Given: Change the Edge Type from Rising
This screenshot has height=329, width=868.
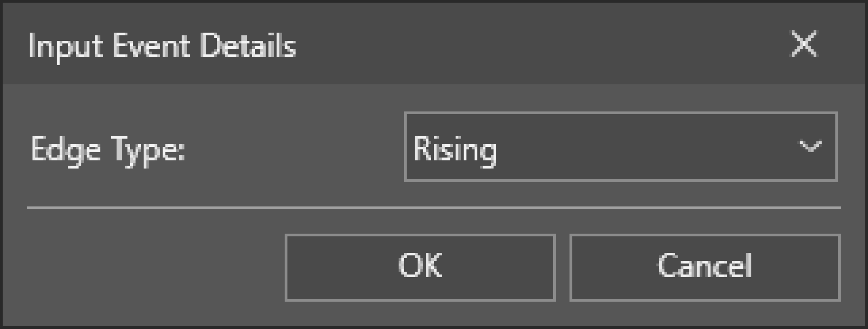Looking at the screenshot, I should point(621,147).
